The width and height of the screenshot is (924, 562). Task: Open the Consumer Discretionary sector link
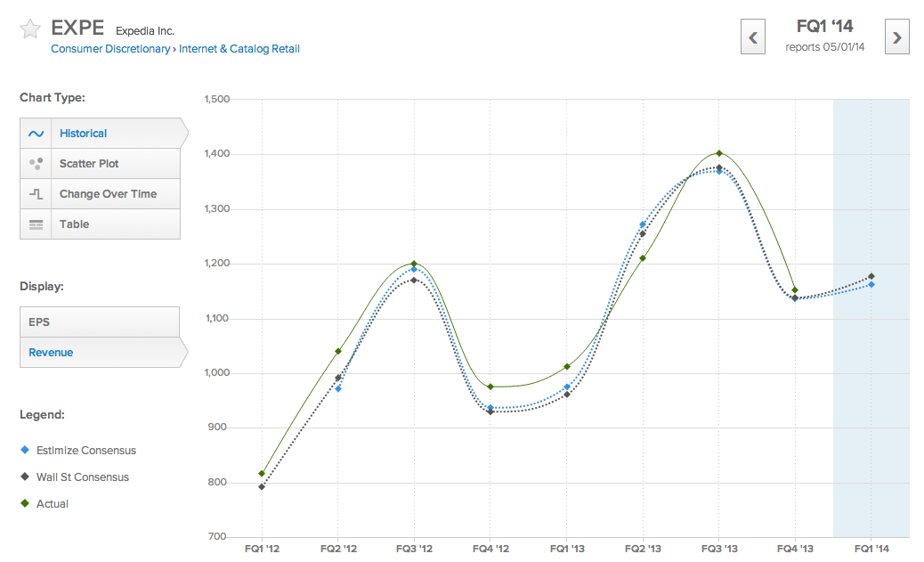(110, 49)
